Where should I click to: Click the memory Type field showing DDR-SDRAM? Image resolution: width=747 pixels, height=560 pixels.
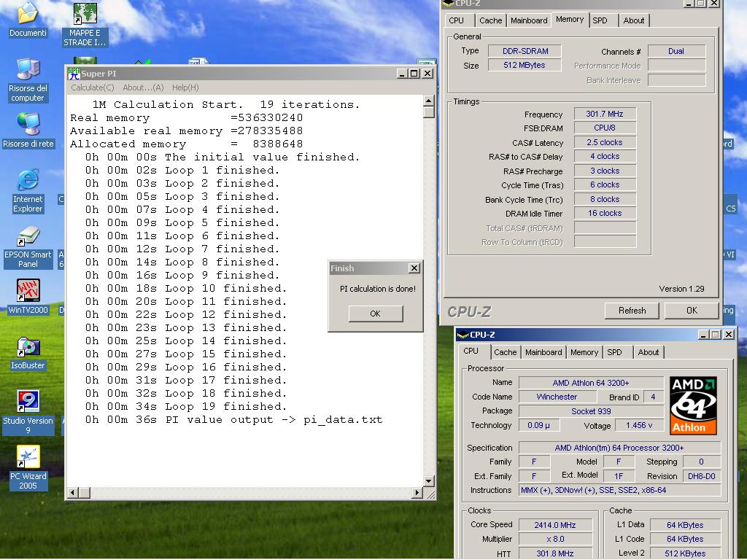525,51
